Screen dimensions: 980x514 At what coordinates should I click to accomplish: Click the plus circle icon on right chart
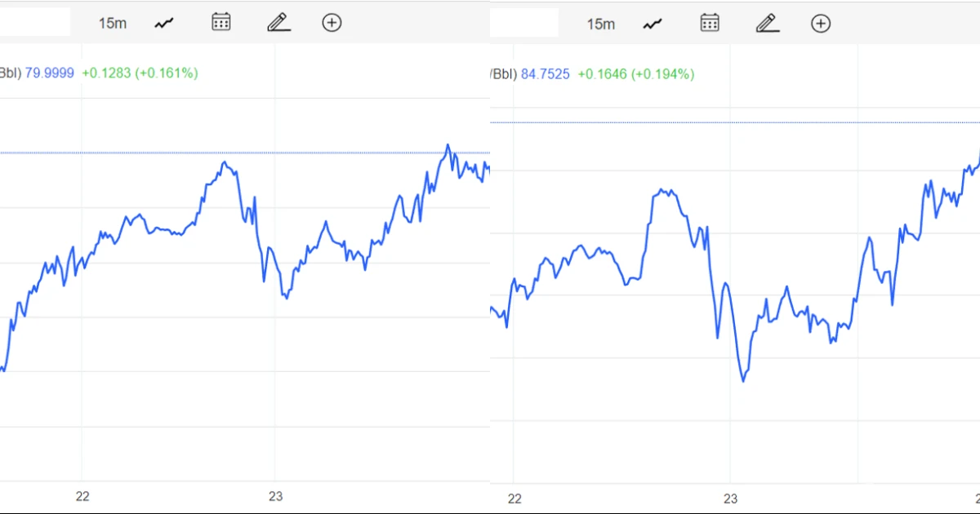820,24
